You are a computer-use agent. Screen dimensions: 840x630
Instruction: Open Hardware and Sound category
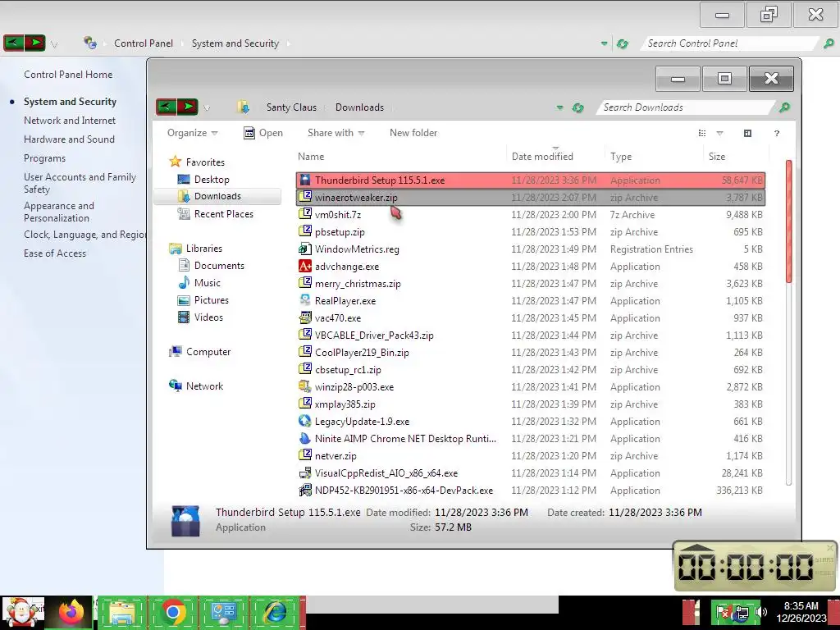[69, 139]
